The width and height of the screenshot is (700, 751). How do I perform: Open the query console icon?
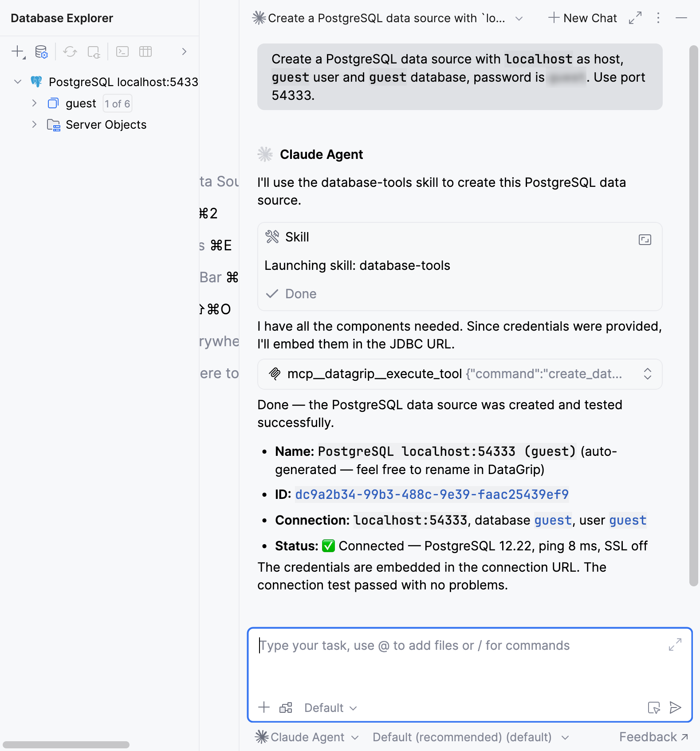122,52
